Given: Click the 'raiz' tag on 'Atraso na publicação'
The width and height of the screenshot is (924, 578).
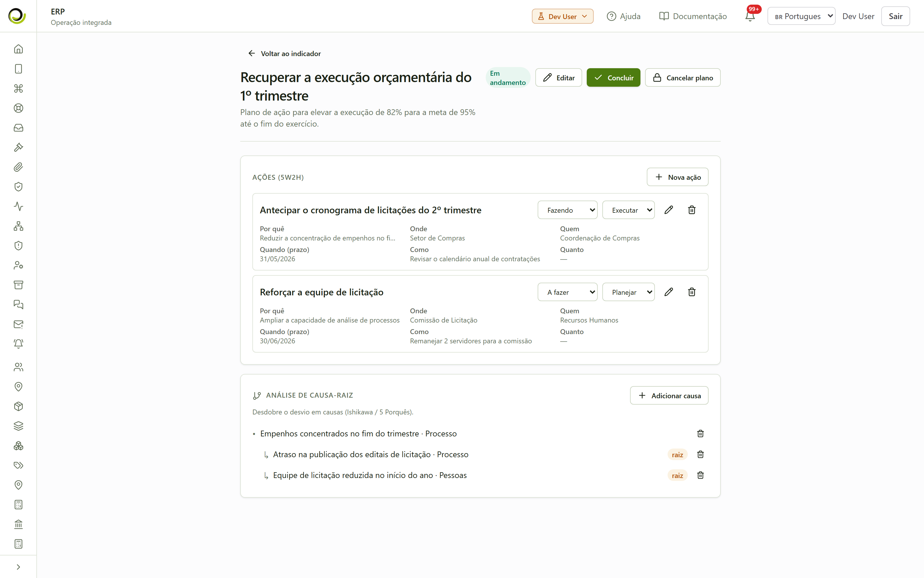Looking at the screenshot, I should click(677, 455).
